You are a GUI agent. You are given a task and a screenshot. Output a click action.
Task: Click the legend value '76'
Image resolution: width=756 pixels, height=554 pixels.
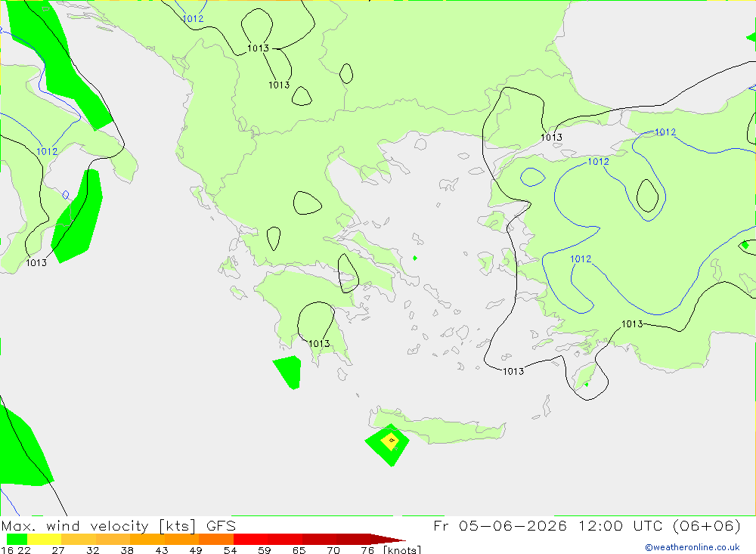click(367, 550)
